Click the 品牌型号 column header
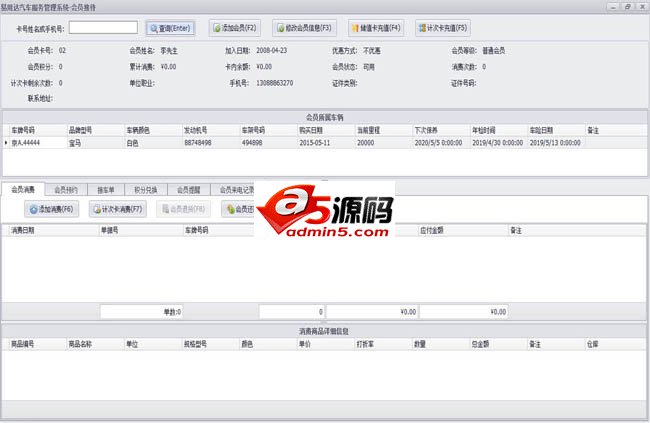Screen dimensions: 650x423 [x=95, y=130]
